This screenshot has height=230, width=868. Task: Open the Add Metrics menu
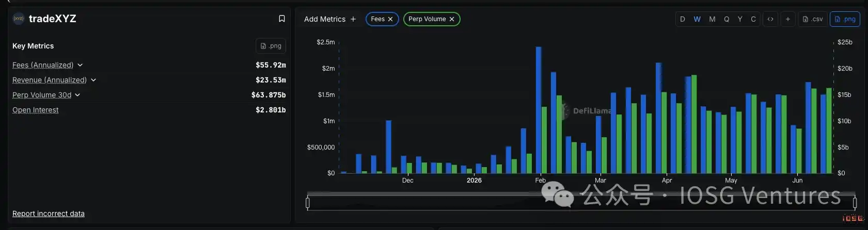pos(330,19)
